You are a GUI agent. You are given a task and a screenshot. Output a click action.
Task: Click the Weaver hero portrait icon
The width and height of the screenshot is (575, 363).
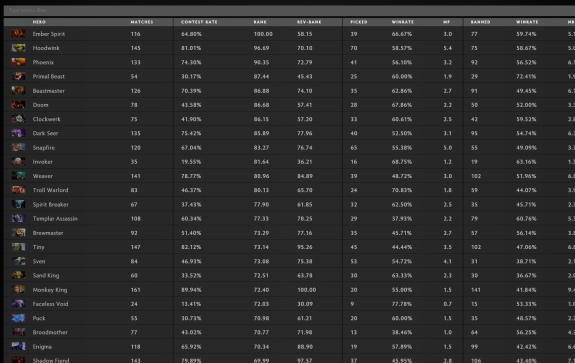pos(18,176)
